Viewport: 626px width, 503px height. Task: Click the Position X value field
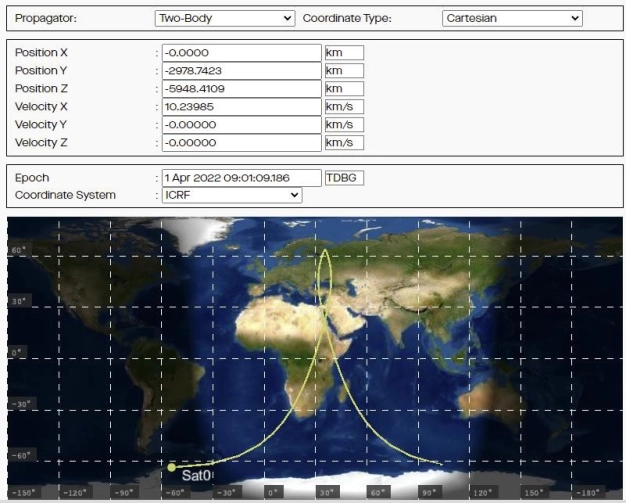[240, 52]
